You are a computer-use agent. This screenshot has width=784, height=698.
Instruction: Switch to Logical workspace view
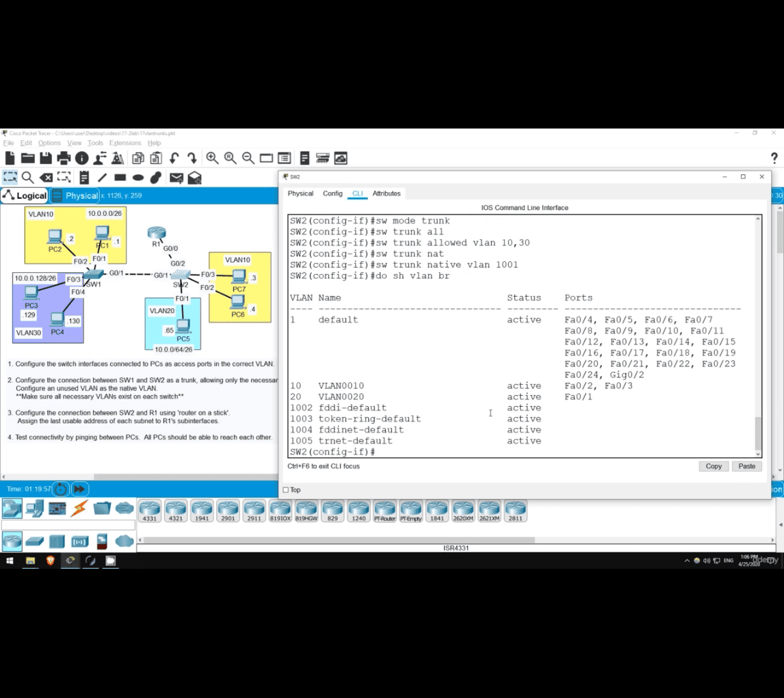coord(25,196)
